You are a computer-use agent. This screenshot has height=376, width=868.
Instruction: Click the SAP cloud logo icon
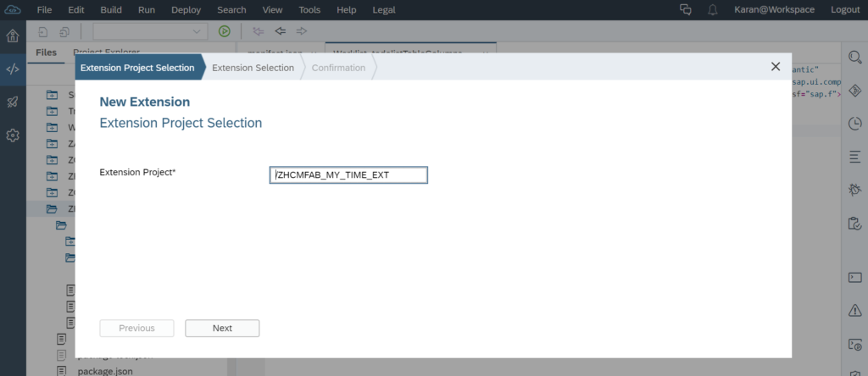point(13,9)
